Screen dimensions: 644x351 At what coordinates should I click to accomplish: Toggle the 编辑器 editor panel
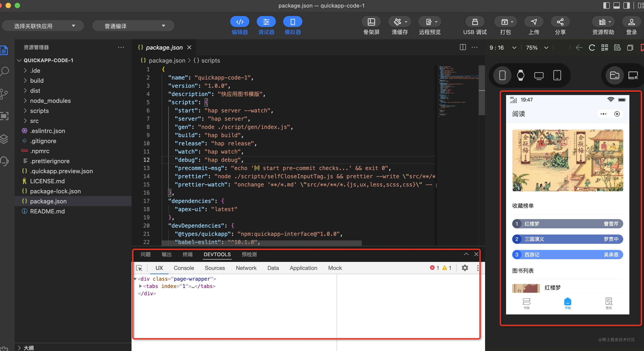click(240, 22)
